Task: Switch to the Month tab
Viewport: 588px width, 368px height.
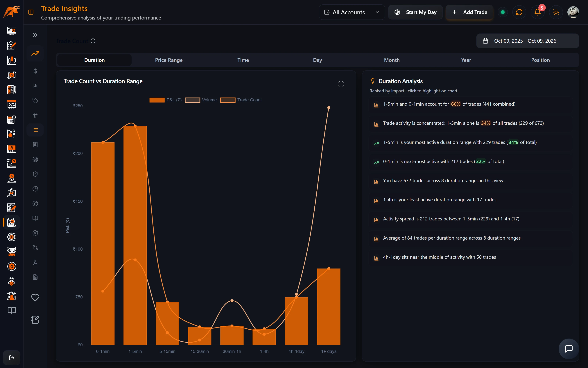Action: 392,60
